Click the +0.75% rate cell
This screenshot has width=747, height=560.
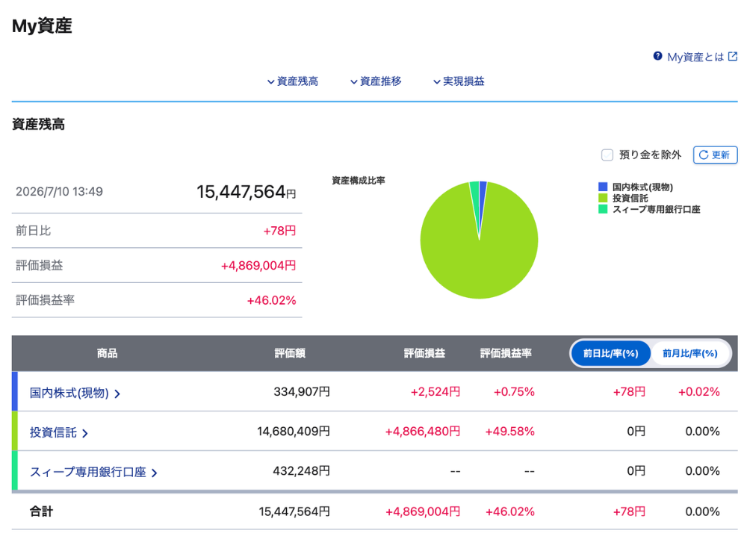[x=514, y=392]
